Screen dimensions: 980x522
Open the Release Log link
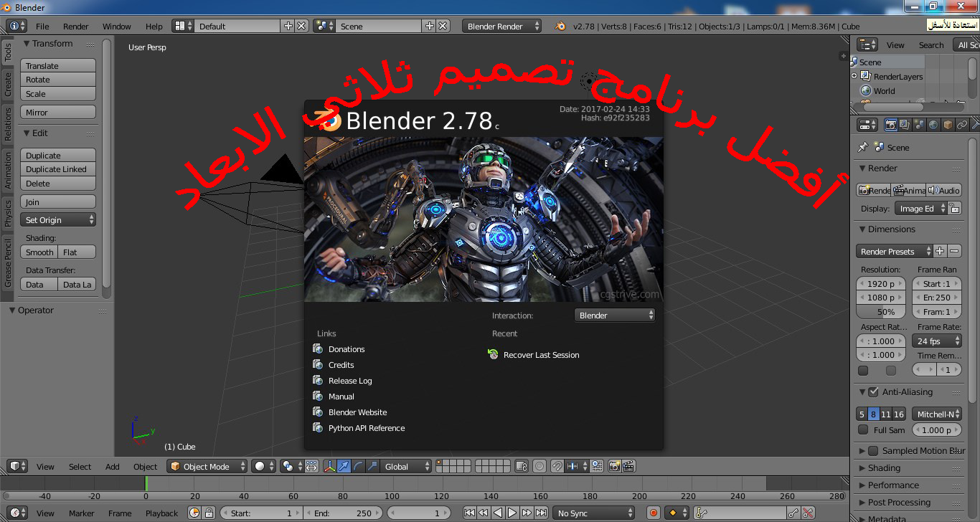click(350, 381)
